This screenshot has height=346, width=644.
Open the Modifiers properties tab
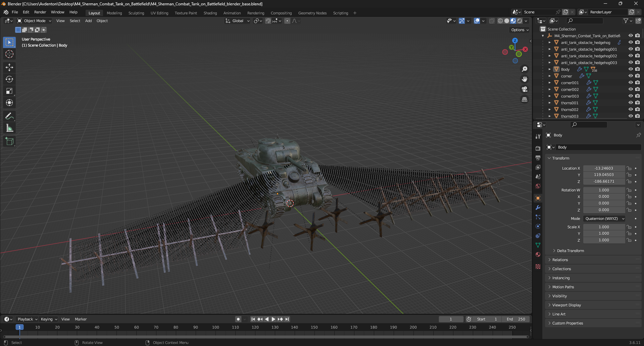[538, 208]
